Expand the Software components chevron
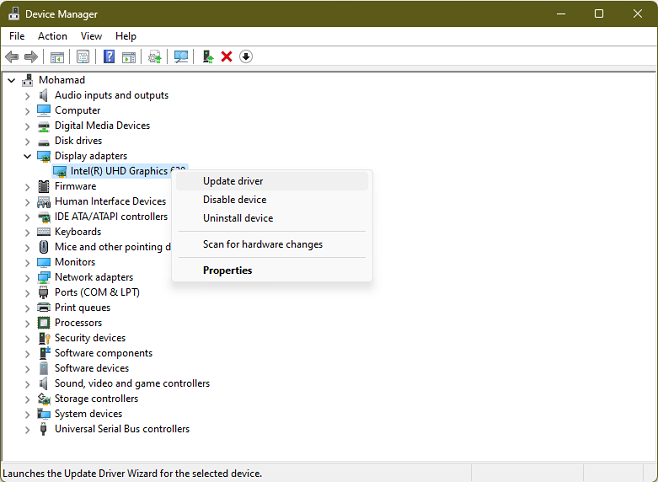 click(27, 354)
